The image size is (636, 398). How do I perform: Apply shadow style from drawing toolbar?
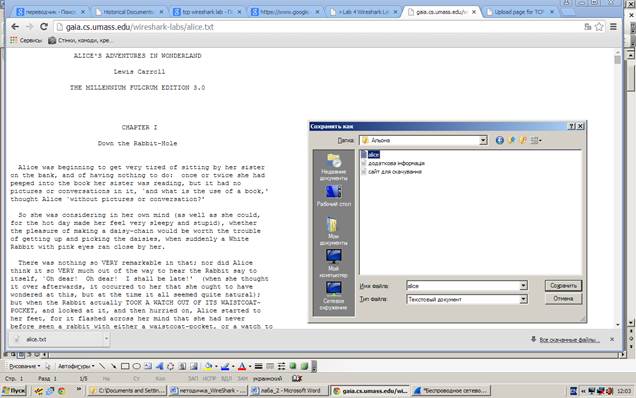[x=293, y=366]
